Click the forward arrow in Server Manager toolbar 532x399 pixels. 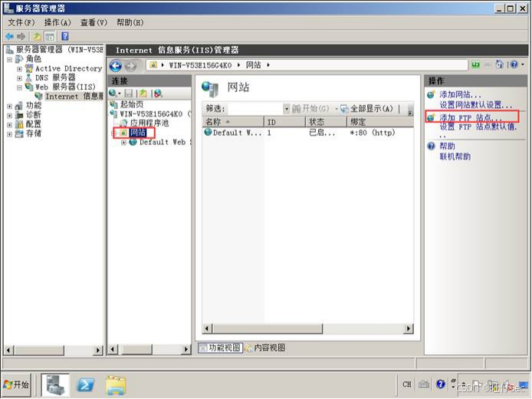21,36
